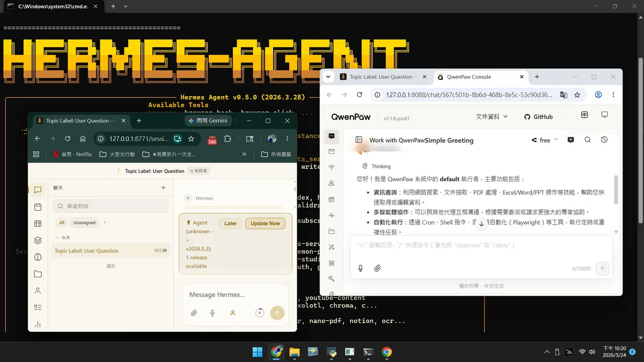Click the persona icon in Hermes message box
Viewport: 644px width, 362px height.
232,313
